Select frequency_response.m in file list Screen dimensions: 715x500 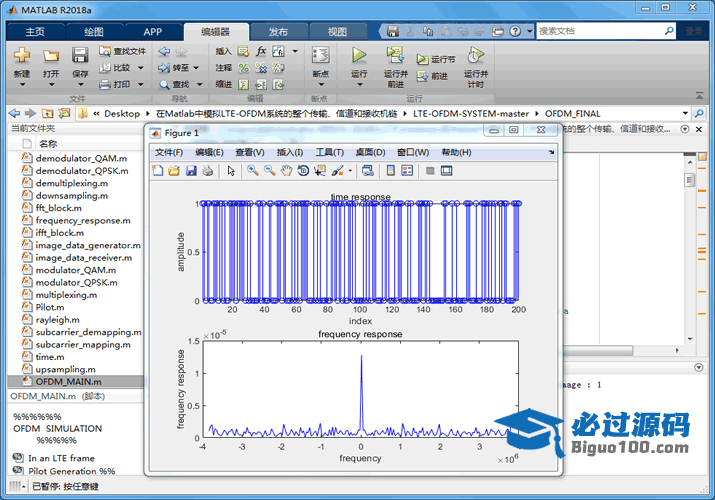tap(76, 220)
